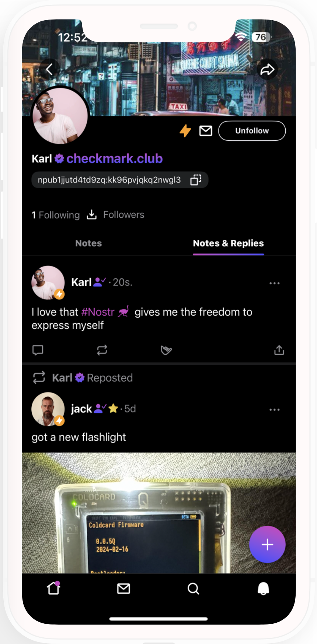Reply to Karl's Nostr note
317x644 pixels.
click(x=38, y=350)
